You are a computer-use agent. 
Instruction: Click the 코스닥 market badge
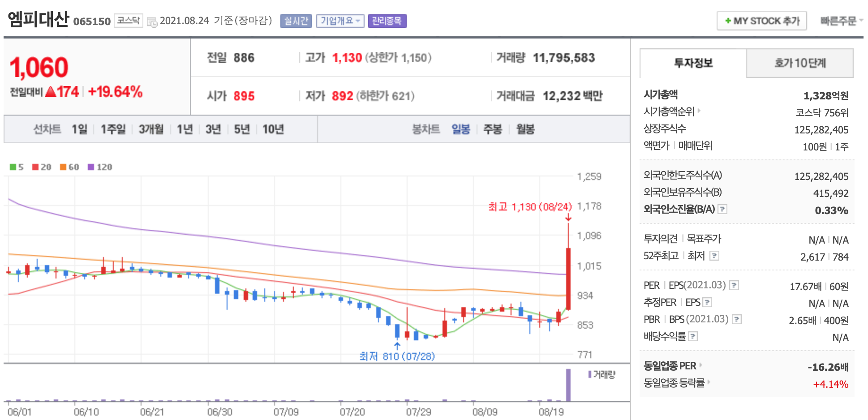click(129, 21)
